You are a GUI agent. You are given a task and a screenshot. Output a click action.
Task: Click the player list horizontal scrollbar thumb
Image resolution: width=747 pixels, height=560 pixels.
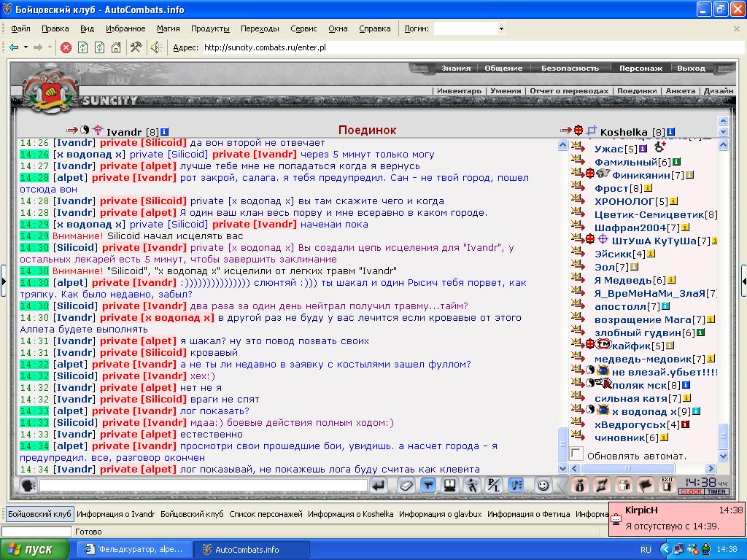tap(627, 468)
